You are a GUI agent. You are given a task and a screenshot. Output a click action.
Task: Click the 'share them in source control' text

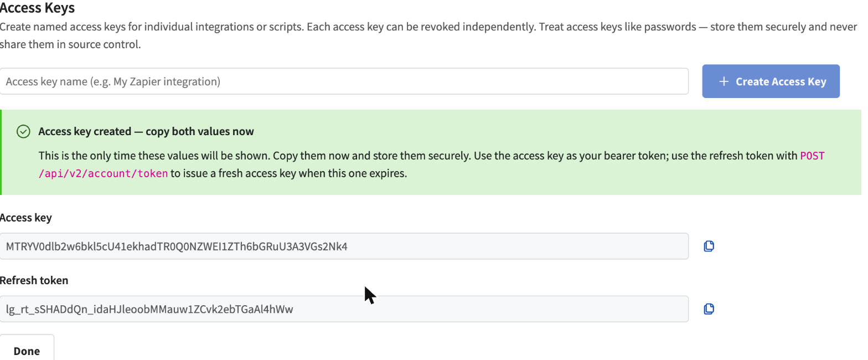tap(70, 44)
